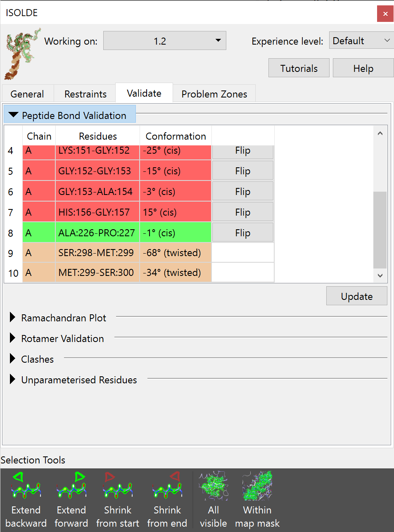Viewport: 394px width, 532px height.
Task: Collapse the Peptide Bond Validation section
Action: pyautogui.click(x=14, y=115)
